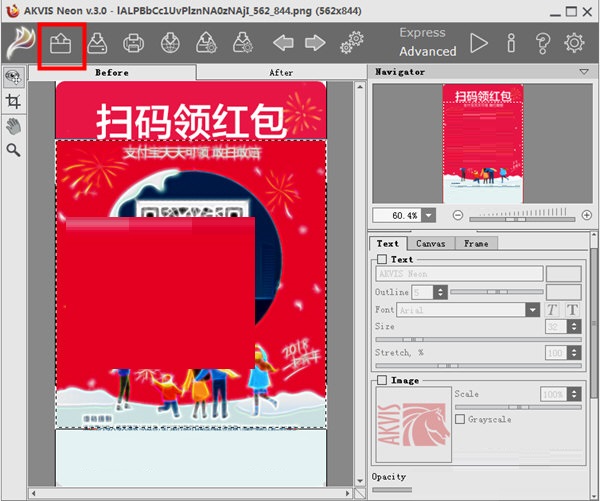Click the canvas vertical scrollbar down arrow
600x501 pixels.
pyautogui.click(x=360, y=481)
